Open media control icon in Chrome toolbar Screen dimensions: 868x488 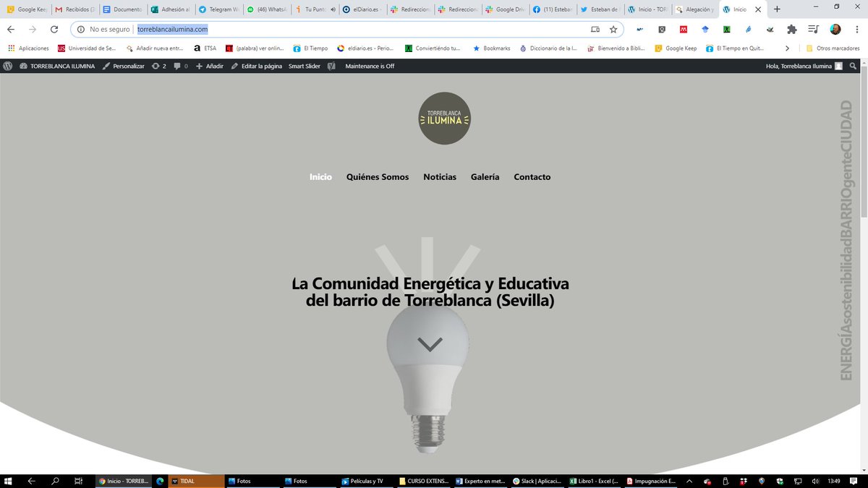pos(814,30)
